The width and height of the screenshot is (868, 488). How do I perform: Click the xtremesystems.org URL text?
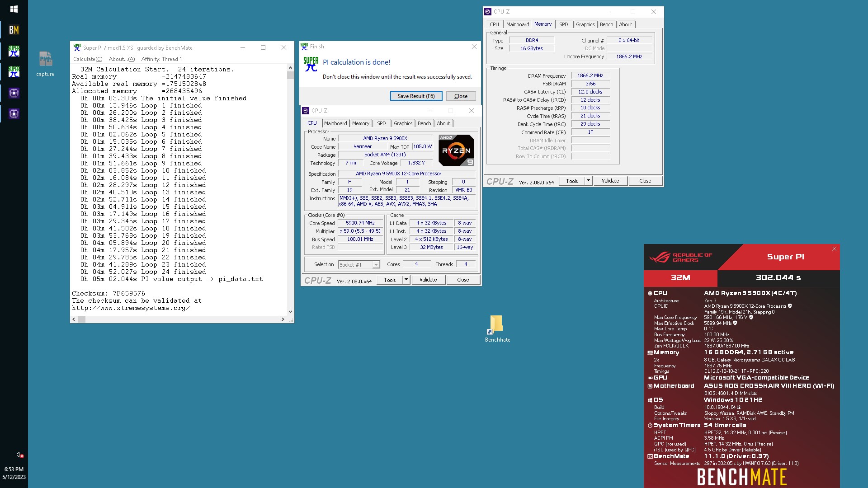pyautogui.click(x=131, y=308)
